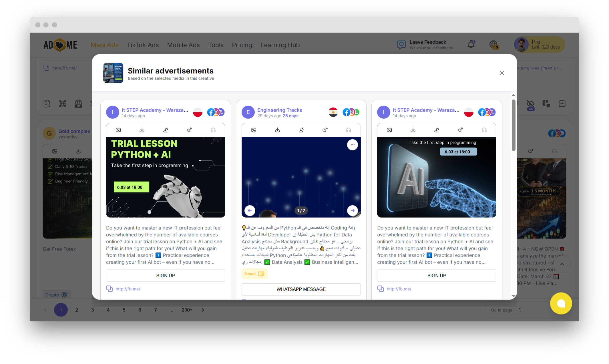Open the yellow chat support bubble
The width and height of the screenshot is (609, 364).
(x=561, y=303)
